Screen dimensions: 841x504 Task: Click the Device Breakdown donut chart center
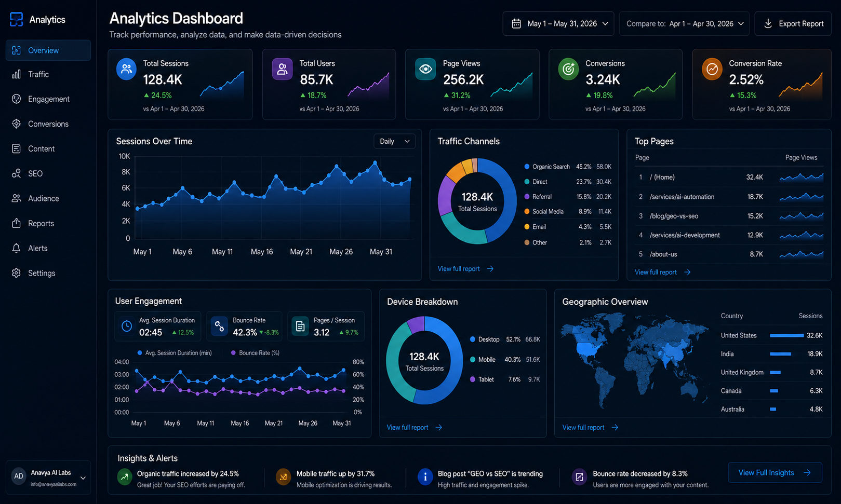pos(424,361)
